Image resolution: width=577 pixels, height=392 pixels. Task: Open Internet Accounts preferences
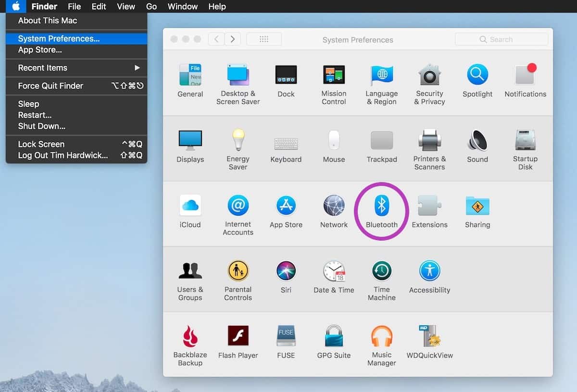(x=238, y=215)
